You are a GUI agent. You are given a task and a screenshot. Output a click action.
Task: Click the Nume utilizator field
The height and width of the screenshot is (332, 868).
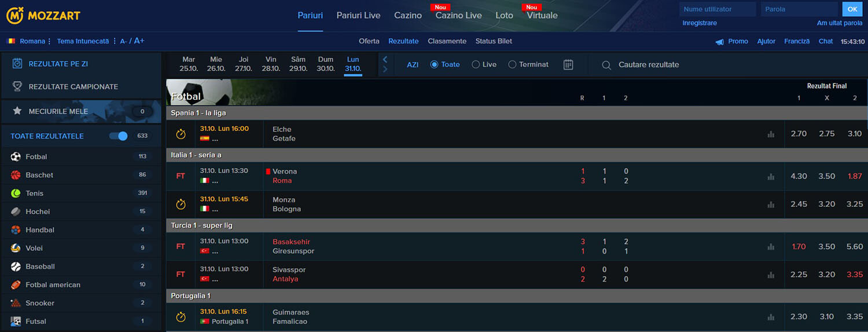tap(718, 9)
